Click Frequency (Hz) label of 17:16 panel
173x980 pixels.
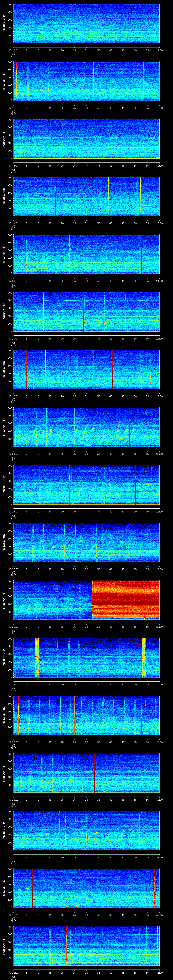click(4, 24)
